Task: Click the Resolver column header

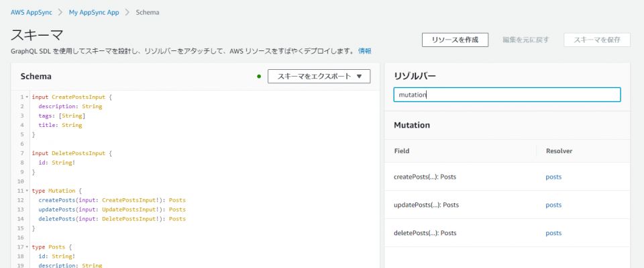Action: (559, 151)
